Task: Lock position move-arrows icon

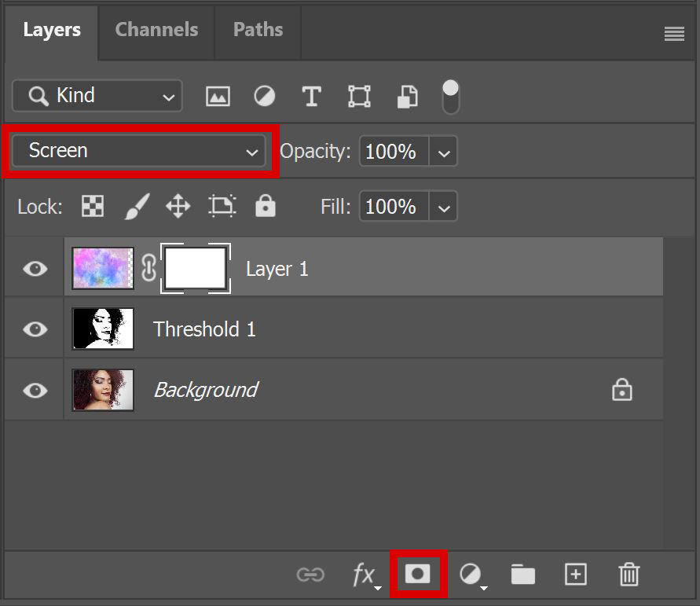Action: [178, 206]
